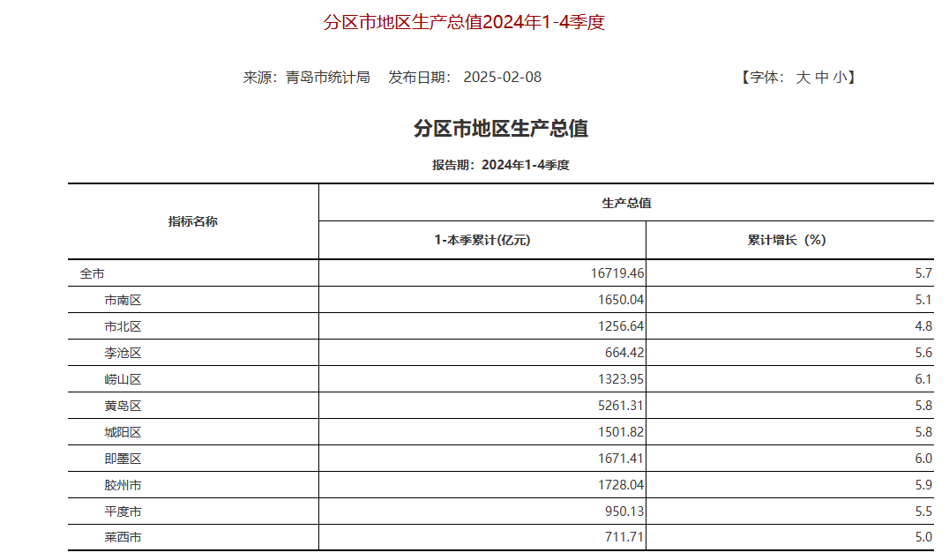Set font size to large (大)

click(803, 78)
